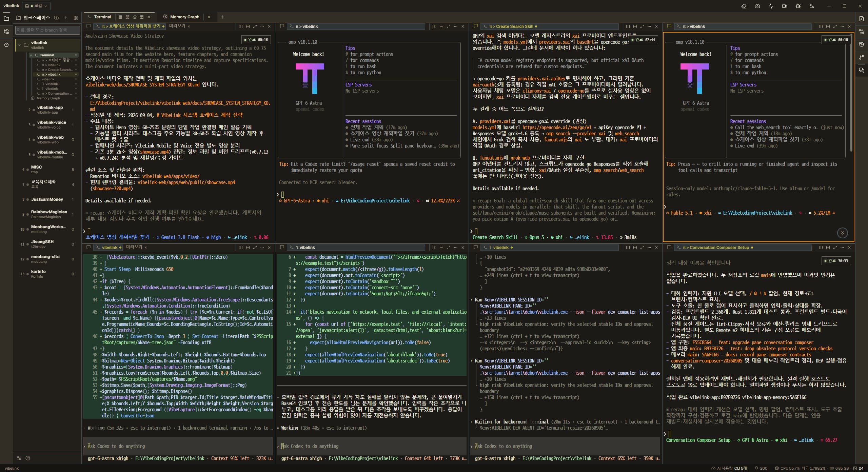Click the chat bubble icon of Create Search Skill pane
Image resolution: width=868 pixels, height=472 pixels.
[475, 26]
